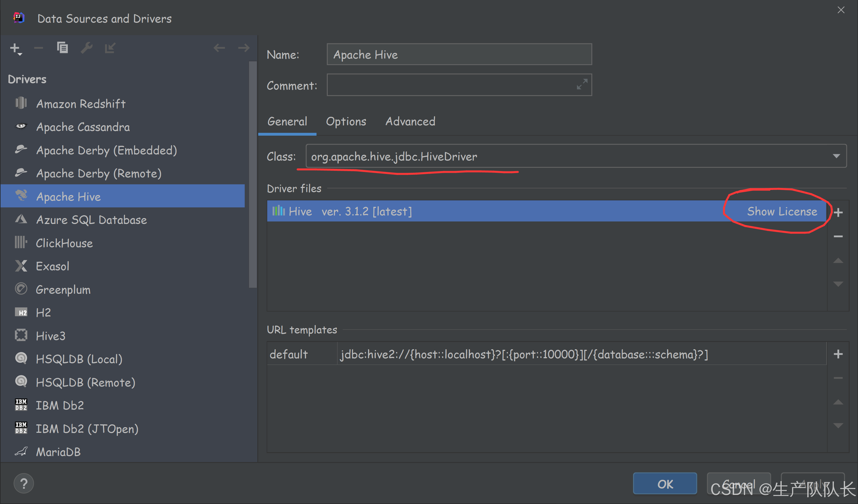Click the HSQLDB (Remote) icon
The height and width of the screenshot is (504, 858).
(21, 382)
